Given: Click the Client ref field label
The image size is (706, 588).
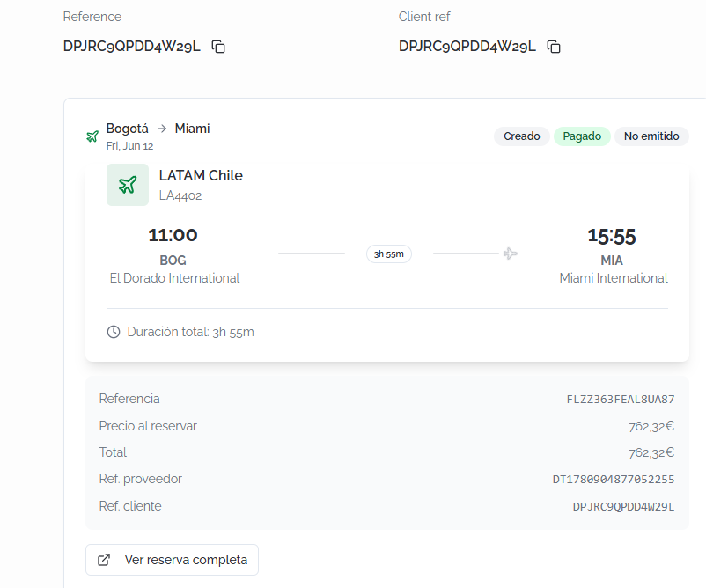Looking at the screenshot, I should point(424,17).
